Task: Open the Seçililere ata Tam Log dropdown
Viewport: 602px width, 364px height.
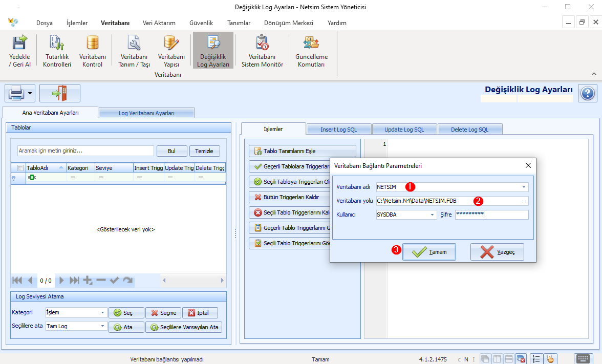Action: tap(102, 326)
